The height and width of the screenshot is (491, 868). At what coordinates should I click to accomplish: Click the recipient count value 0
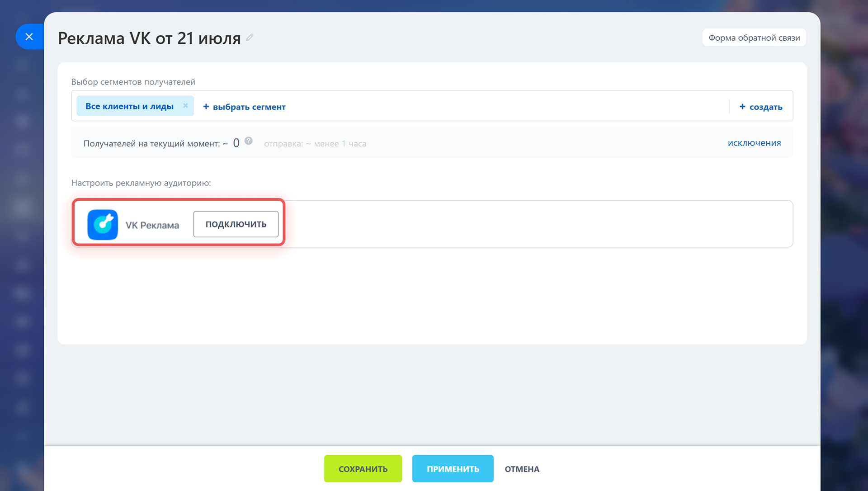236,143
